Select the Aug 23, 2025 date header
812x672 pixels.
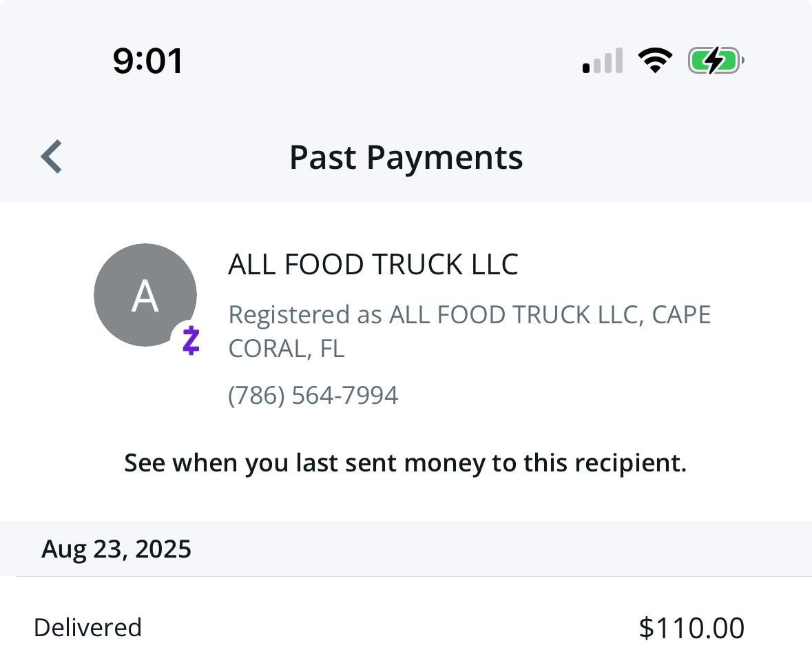point(116,549)
